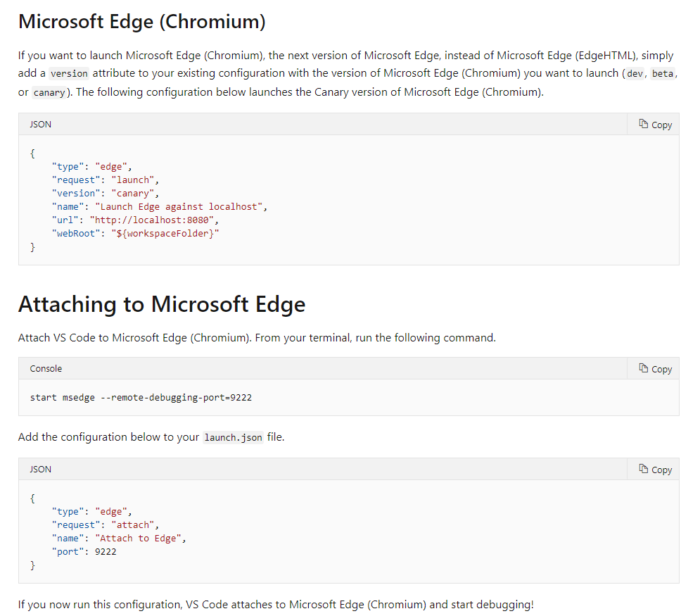Click the "Console" code block label
700x616 pixels.
click(x=46, y=369)
